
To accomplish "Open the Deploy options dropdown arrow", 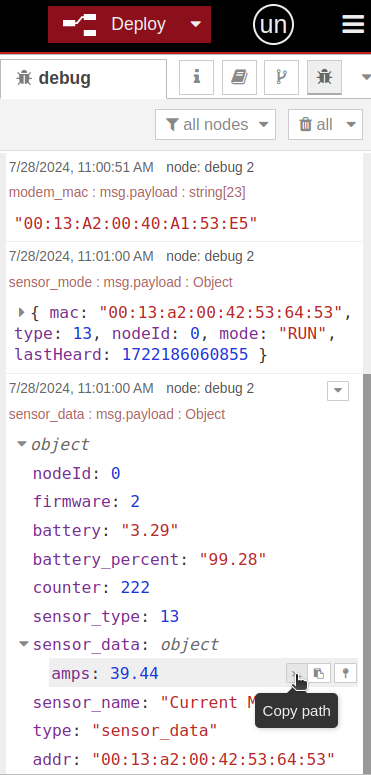I will 196,24.
